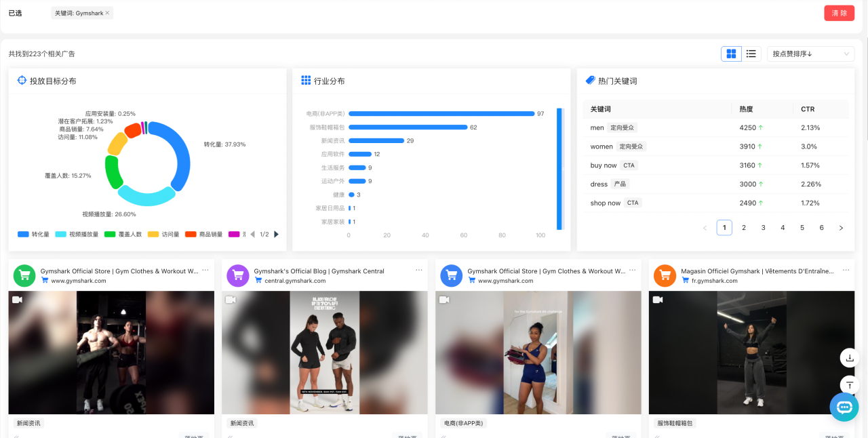Viewport: 868px width, 438px height.
Task: Click the red 清除 clear button
Action: pyautogui.click(x=839, y=13)
